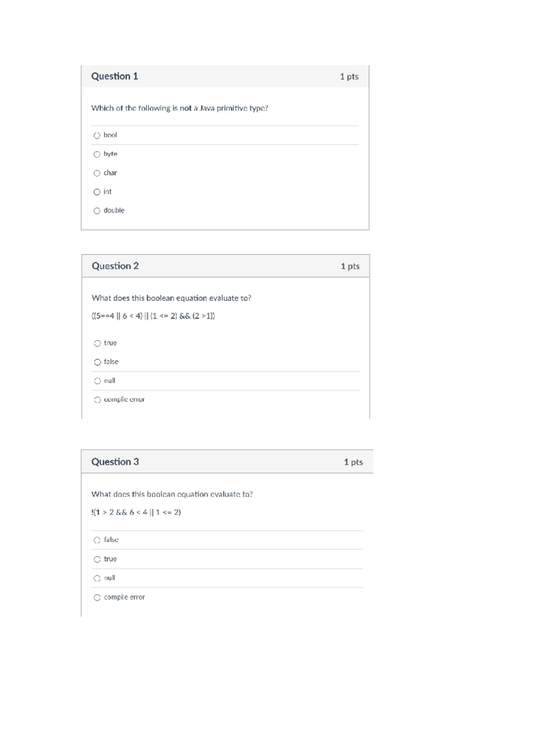Select the 'byte' answer in Question 1
The image size is (535, 756).
tap(97, 154)
